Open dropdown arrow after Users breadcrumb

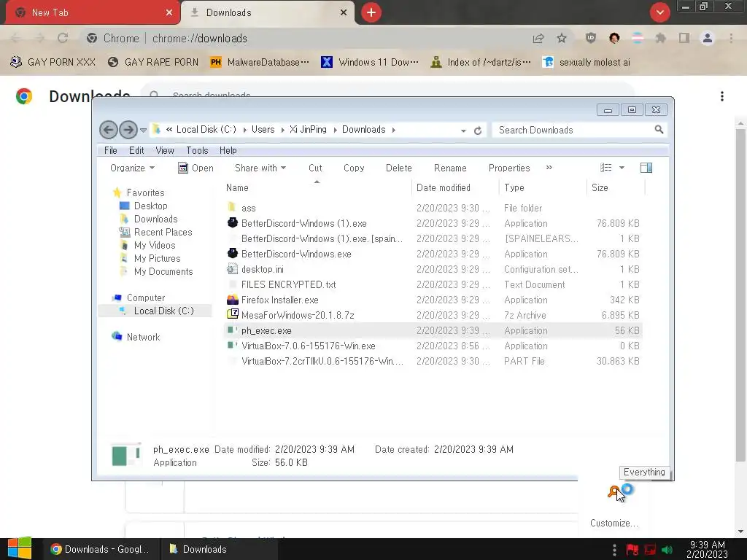[282, 130]
